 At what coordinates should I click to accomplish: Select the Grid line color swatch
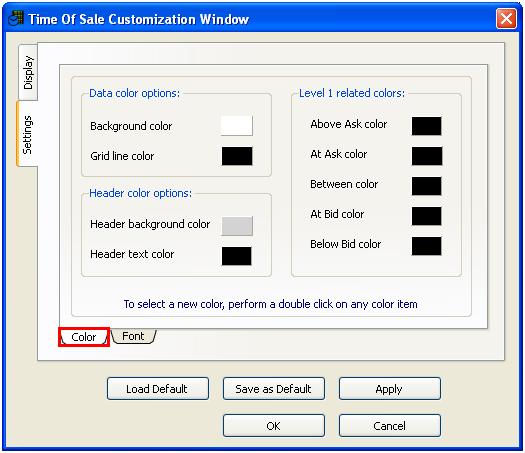coord(237,156)
